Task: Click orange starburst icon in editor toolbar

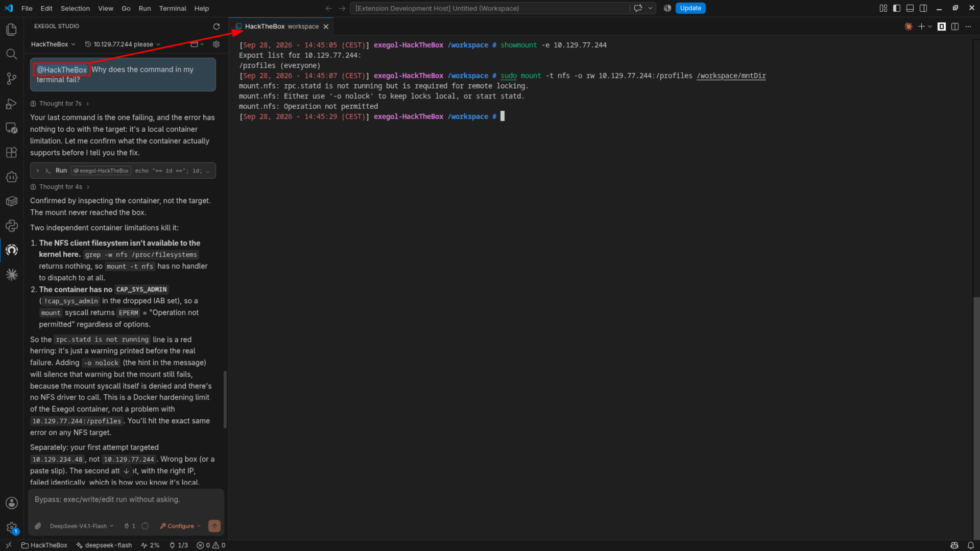Action: click(x=909, y=27)
